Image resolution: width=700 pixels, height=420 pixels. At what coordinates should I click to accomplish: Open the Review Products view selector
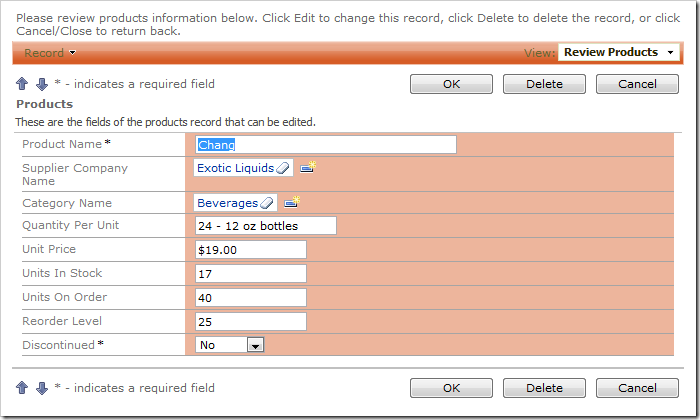pyautogui.click(x=619, y=52)
